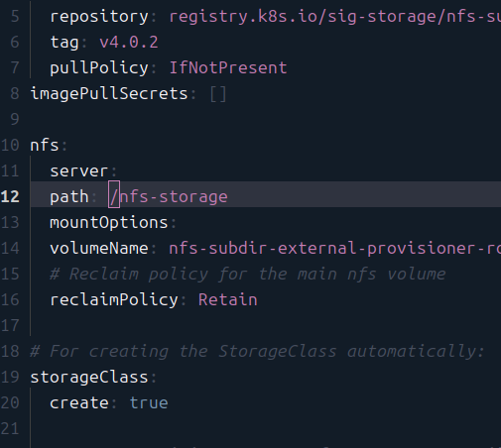Click the registry.k8s.io repository value
The width and height of the screenshot is (501, 448).
point(334,17)
